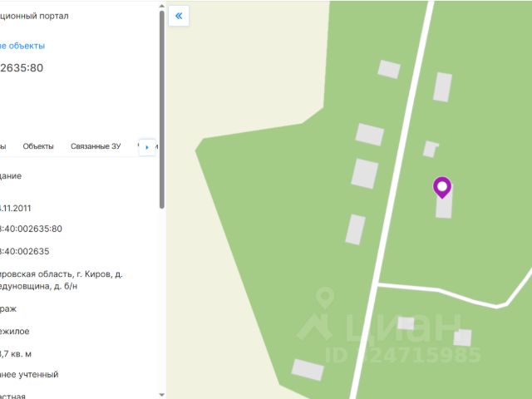Select the tall building right of road top

(443, 87)
